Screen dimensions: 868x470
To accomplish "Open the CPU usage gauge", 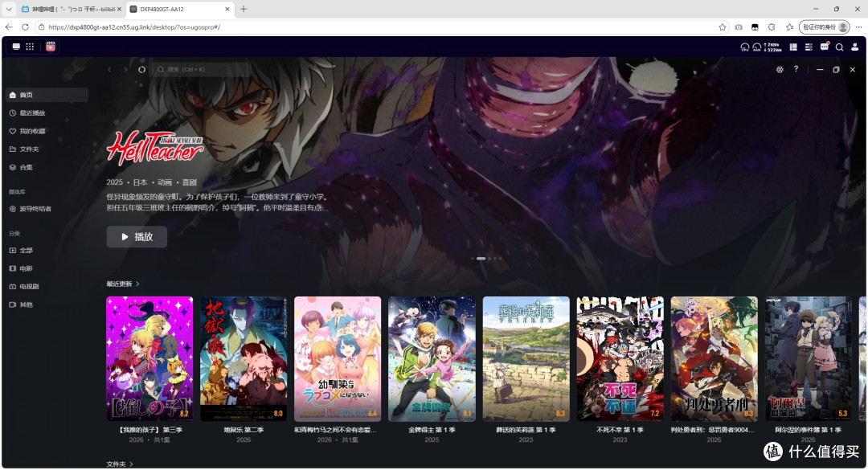I will 744,47.
